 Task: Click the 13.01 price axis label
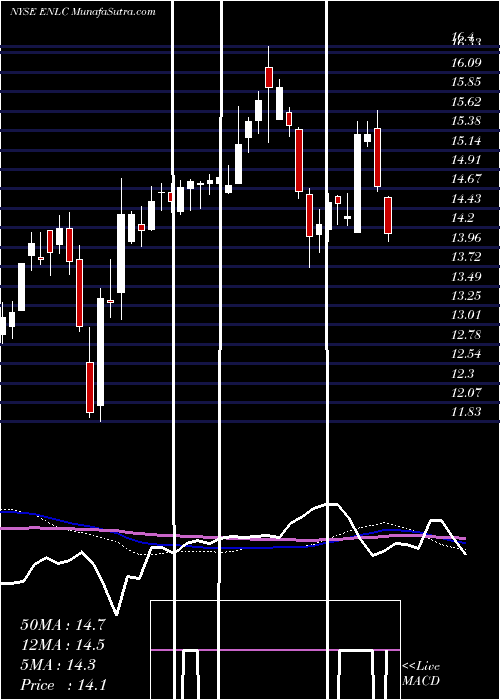[466, 315]
